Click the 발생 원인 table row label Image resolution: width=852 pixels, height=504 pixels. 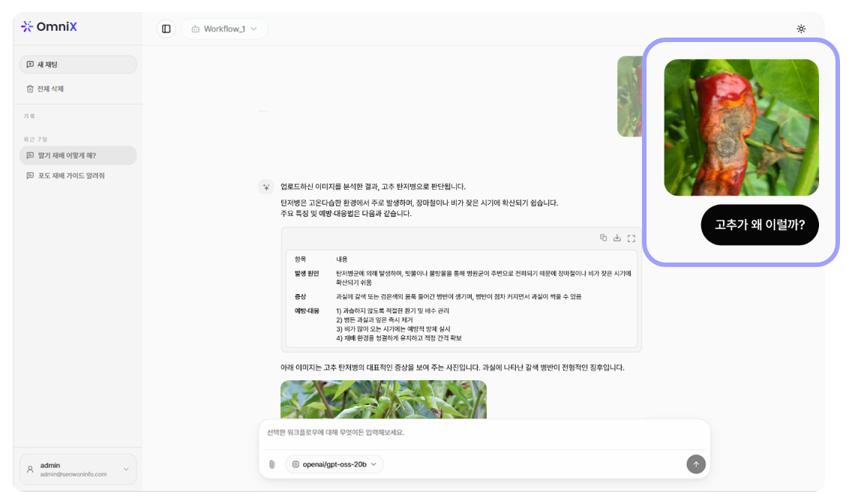point(307,274)
